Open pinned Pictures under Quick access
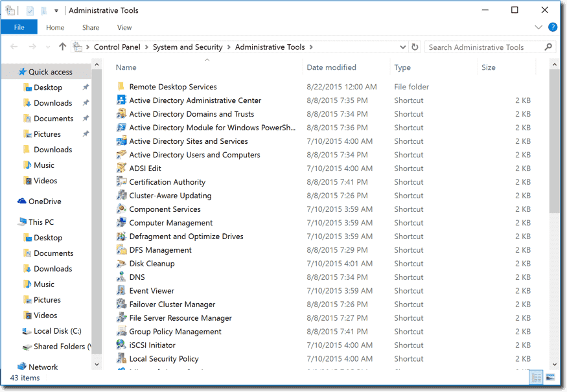This screenshot has height=392, width=567. (47, 134)
